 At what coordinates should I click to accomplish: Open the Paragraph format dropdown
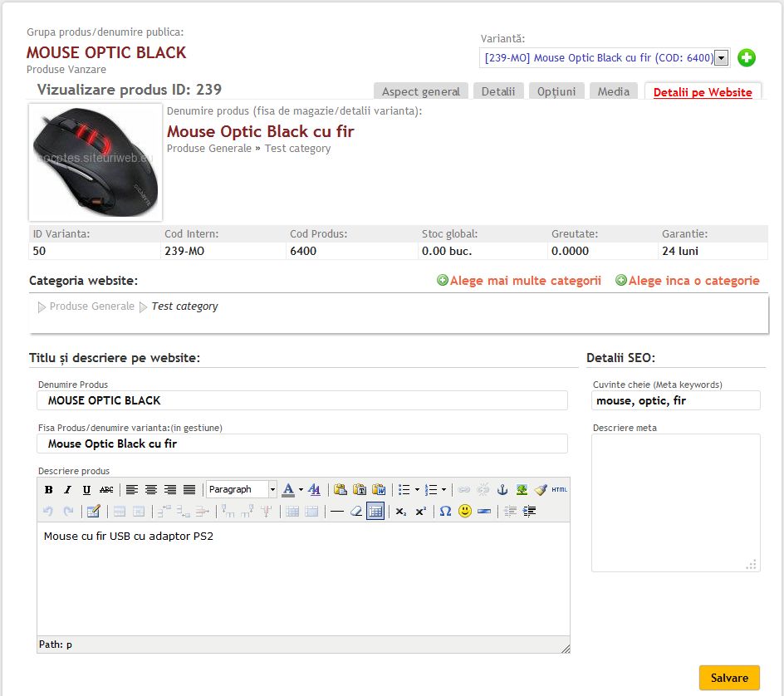[241, 490]
